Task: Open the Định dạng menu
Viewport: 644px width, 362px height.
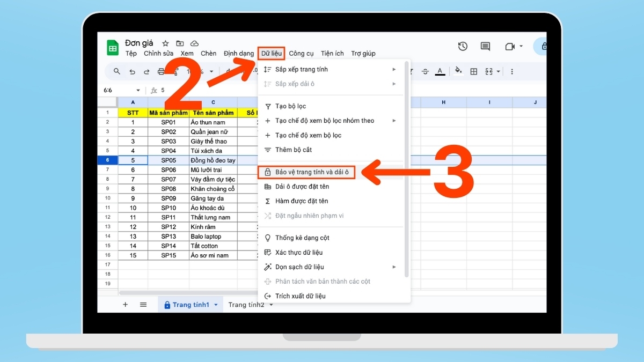Action: coord(239,53)
